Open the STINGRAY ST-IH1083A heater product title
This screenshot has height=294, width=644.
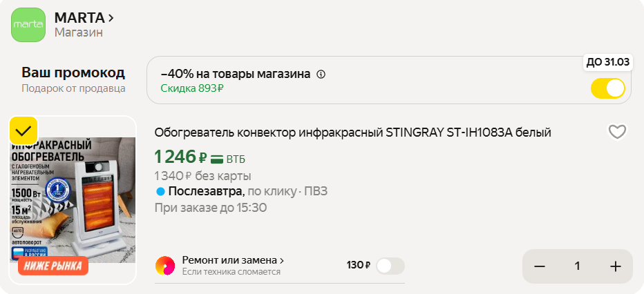[x=352, y=133]
